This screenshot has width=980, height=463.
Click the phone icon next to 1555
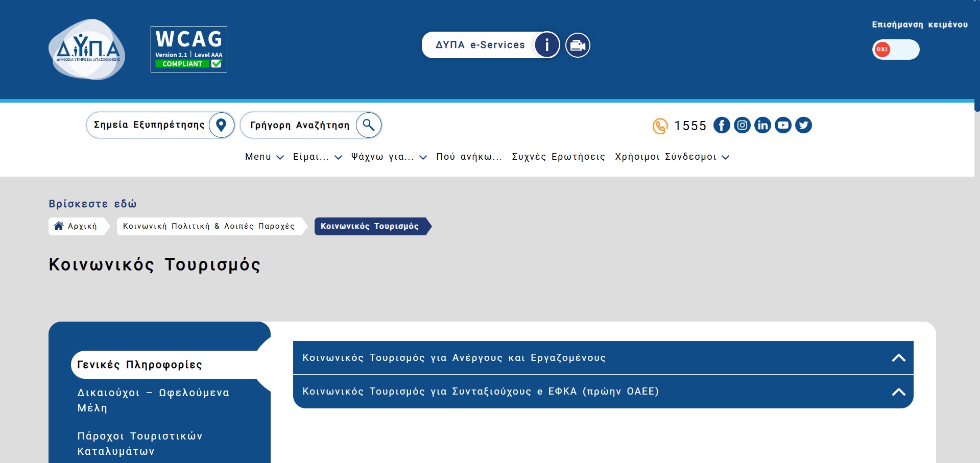pos(659,126)
